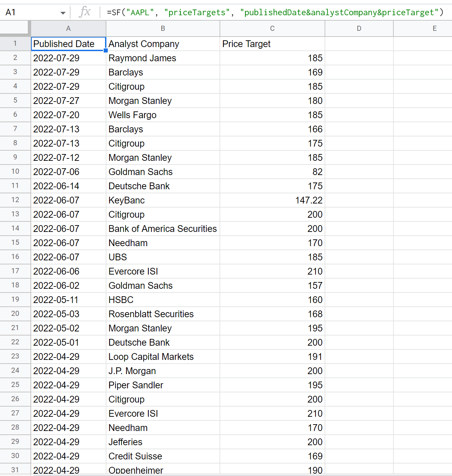Click the price target 166 cell
This screenshot has height=476, width=452.
click(x=272, y=129)
